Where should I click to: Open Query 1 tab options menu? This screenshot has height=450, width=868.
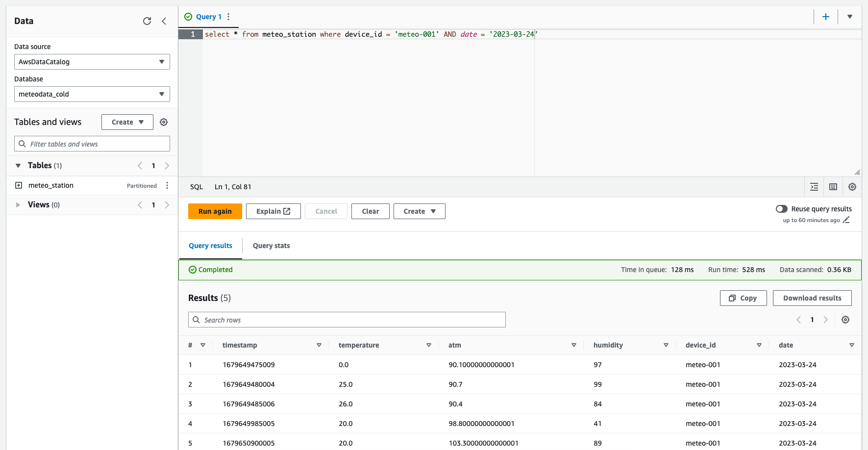click(228, 17)
